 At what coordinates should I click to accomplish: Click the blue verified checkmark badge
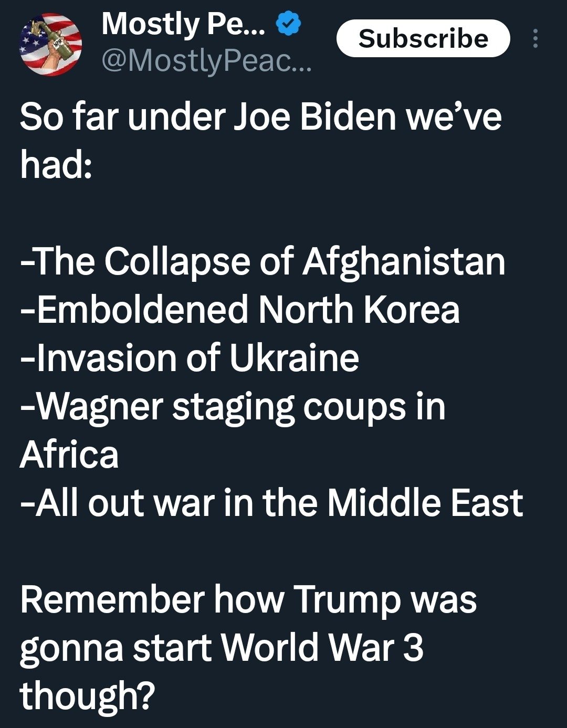(288, 25)
